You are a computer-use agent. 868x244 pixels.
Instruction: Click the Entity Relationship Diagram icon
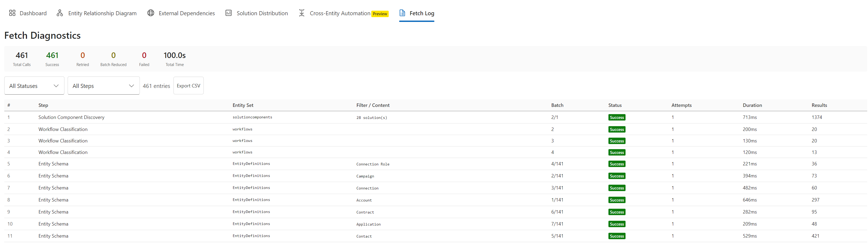pyautogui.click(x=60, y=13)
